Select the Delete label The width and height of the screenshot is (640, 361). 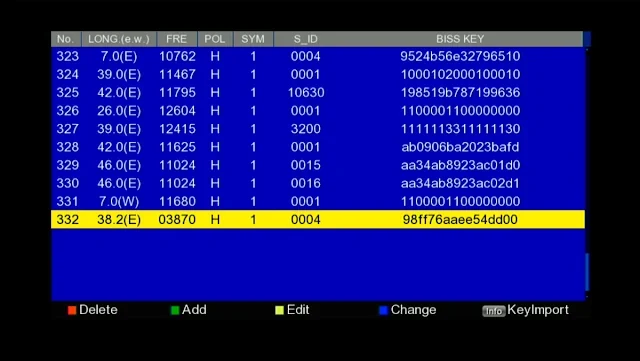98,310
